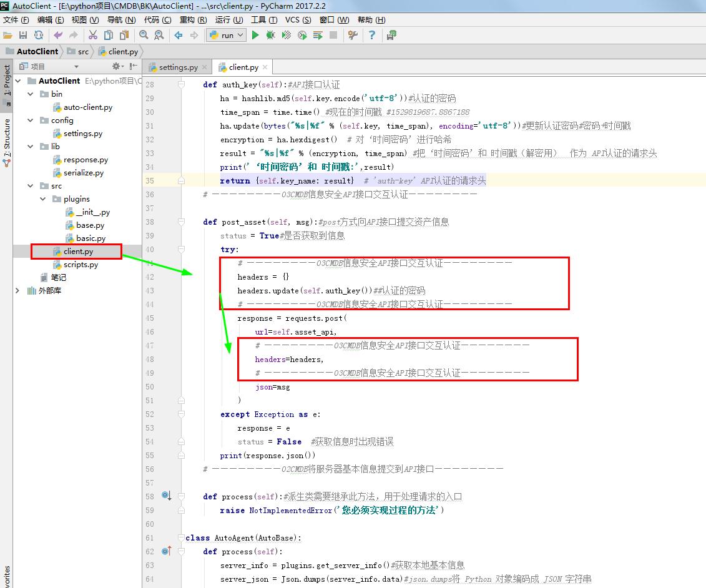Select the 笔记 notes file

tap(54, 278)
